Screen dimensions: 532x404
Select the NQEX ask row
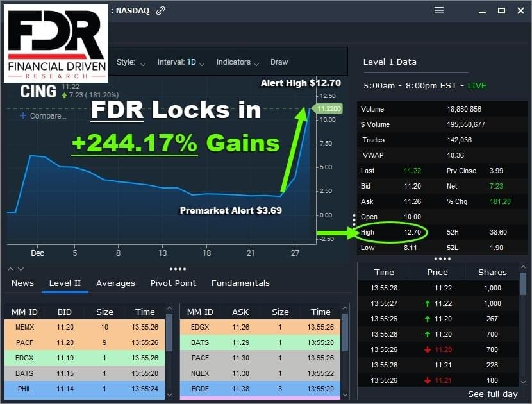(260, 373)
